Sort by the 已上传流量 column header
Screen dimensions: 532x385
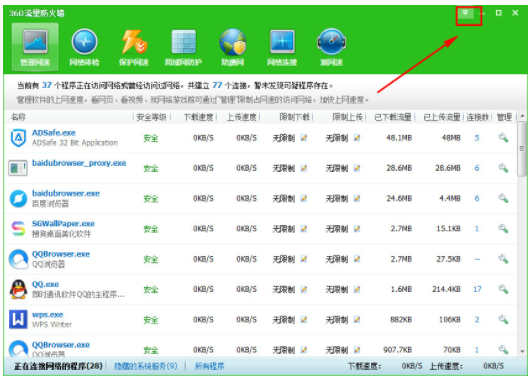pos(442,117)
